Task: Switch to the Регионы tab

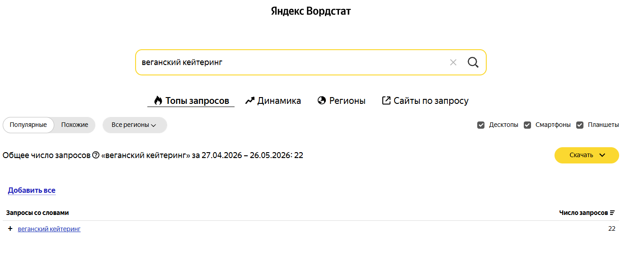Action: click(341, 101)
